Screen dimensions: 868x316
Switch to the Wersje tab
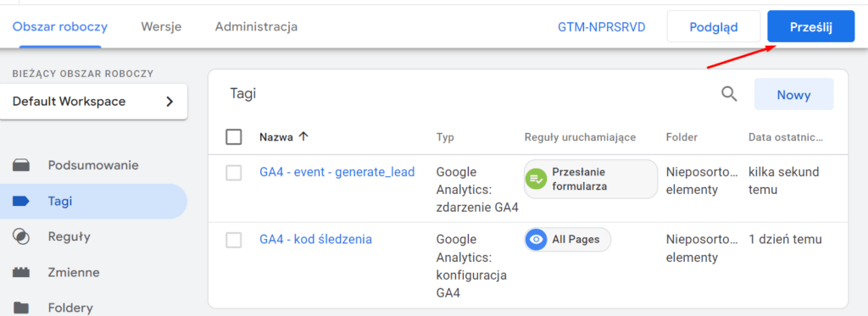tap(161, 26)
